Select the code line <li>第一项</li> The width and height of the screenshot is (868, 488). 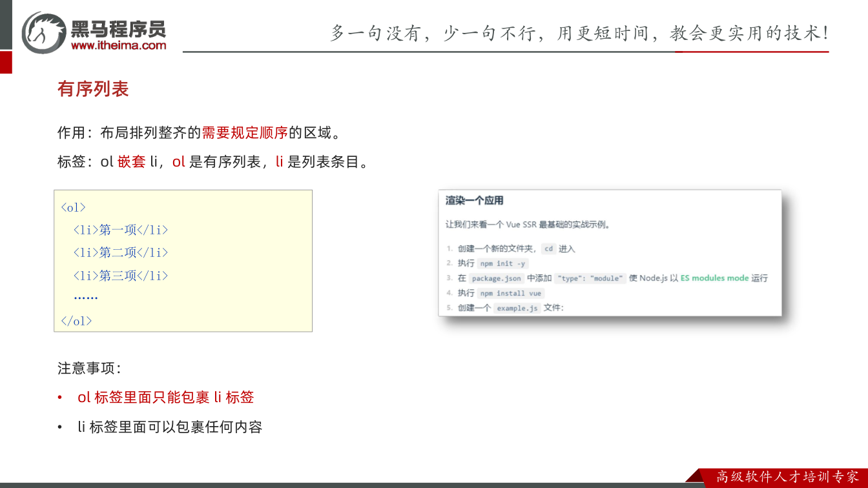pos(120,230)
